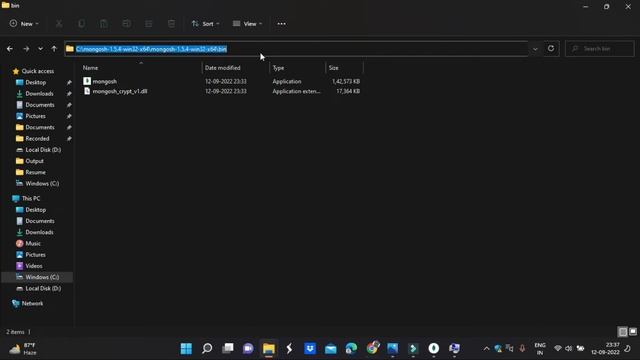
Task: Open taskbar Search magnifier
Action: (x=207, y=348)
